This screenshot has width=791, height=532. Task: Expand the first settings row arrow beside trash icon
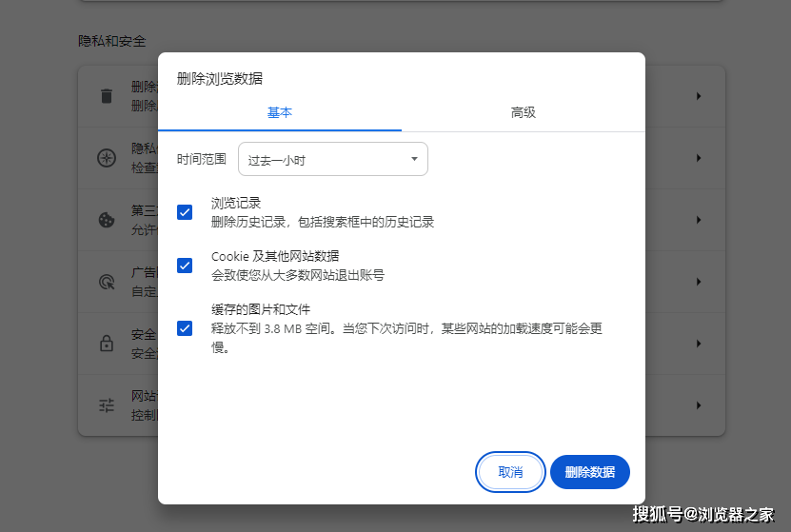[699, 96]
